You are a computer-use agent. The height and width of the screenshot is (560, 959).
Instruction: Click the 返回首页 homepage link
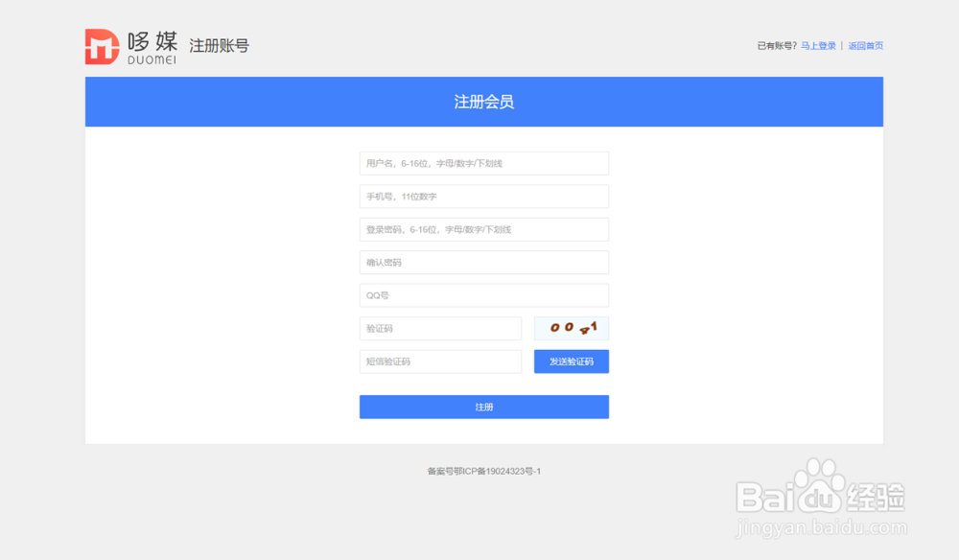tap(866, 45)
